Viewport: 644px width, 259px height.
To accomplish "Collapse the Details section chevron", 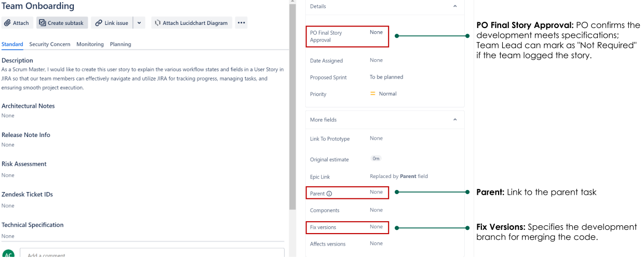I will [x=455, y=6].
